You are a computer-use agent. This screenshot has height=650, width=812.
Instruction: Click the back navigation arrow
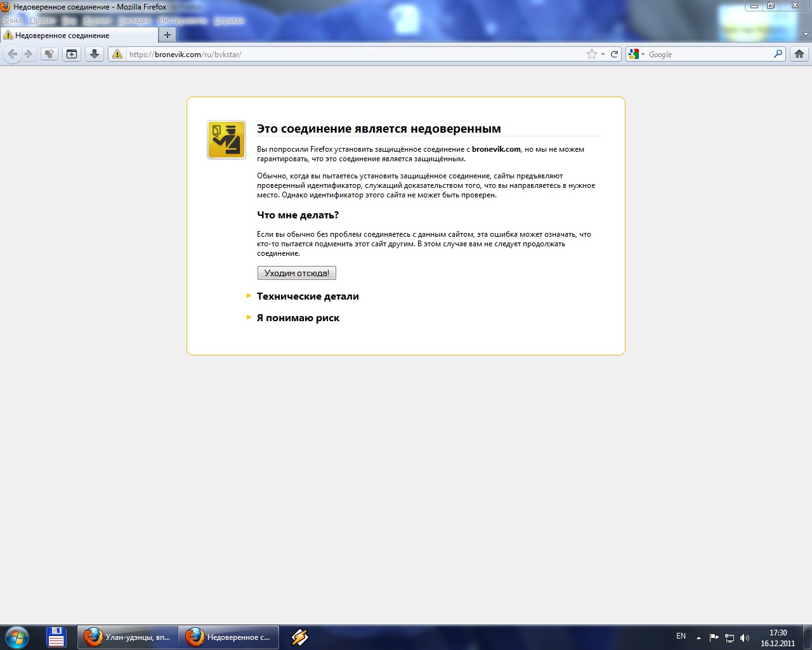[x=12, y=54]
